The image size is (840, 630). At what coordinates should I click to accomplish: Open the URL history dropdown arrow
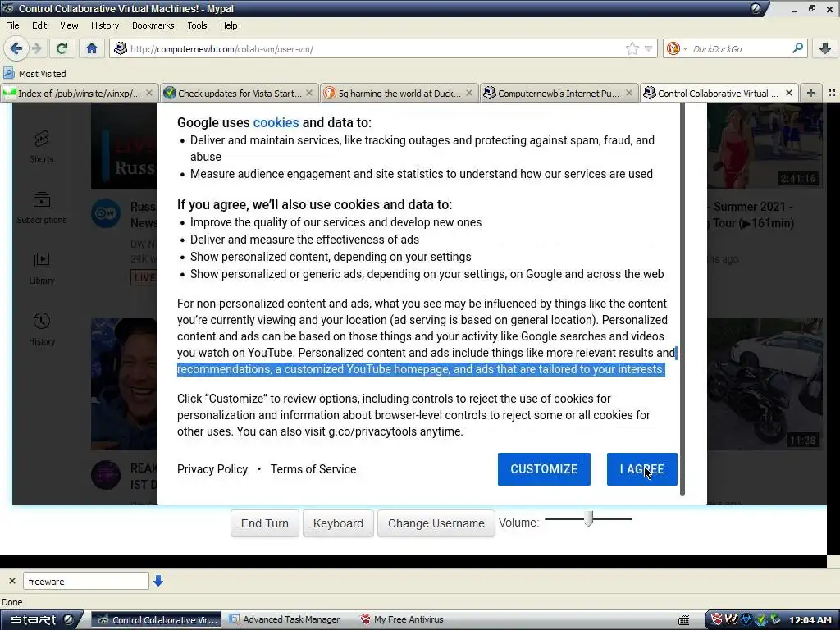click(648, 48)
